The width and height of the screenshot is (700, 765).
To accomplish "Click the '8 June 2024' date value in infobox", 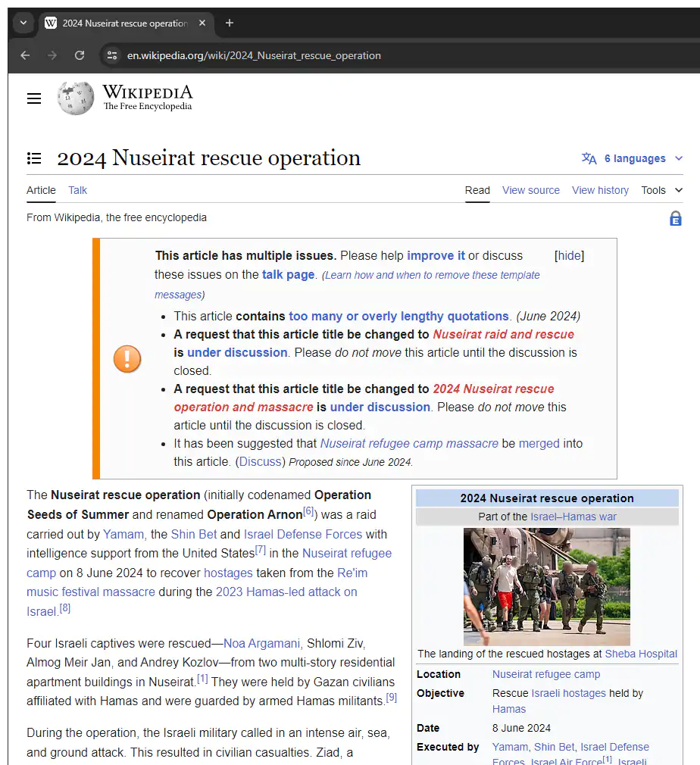I will (x=521, y=728).
